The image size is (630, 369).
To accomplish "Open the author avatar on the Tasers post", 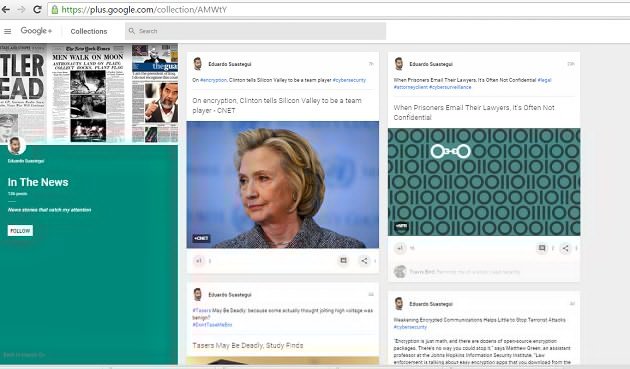I will click(198, 294).
